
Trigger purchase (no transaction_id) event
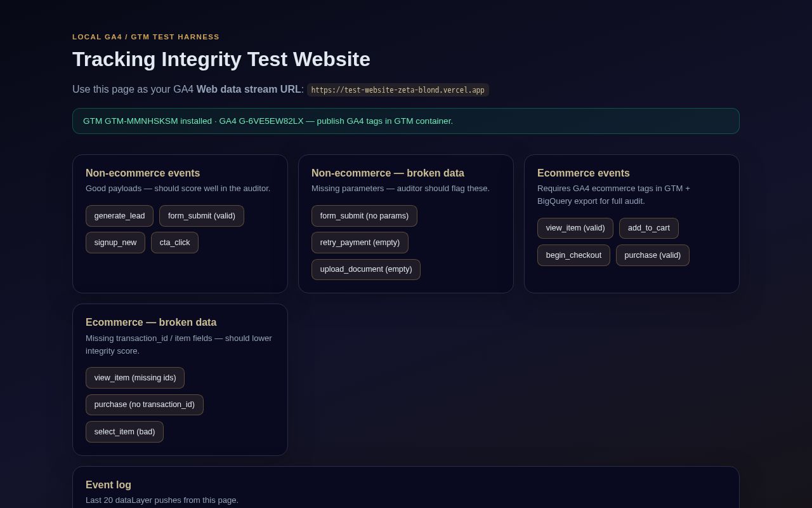click(145, 404)
